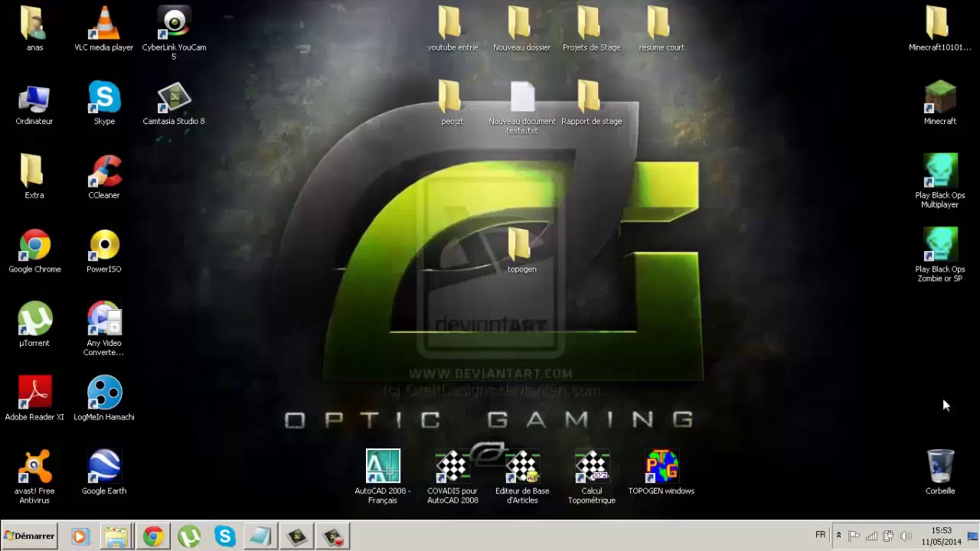Open Skype from the taskbar
The height and width of the screenshot is (551, 980).
pyautogui.click(x=225, y=536)
